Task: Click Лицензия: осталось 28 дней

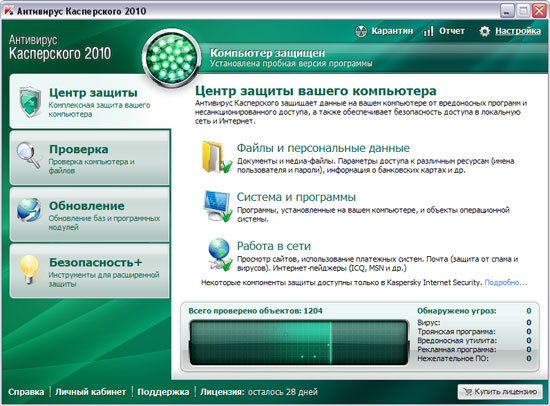Action: click(259, 392)
